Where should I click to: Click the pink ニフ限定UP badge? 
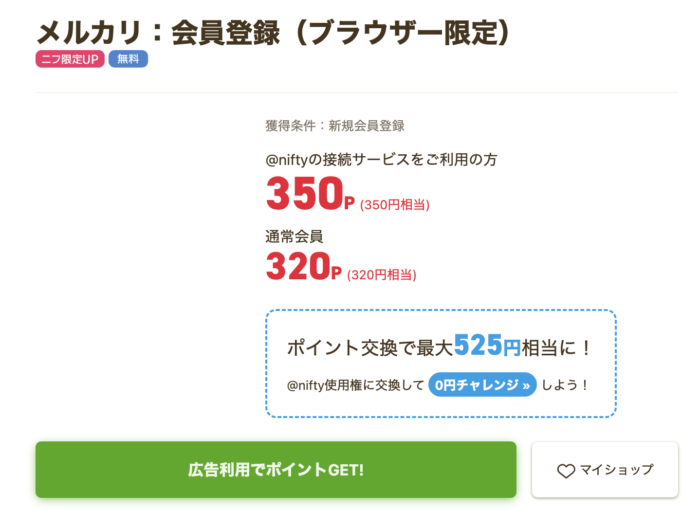tap(70, 59)
